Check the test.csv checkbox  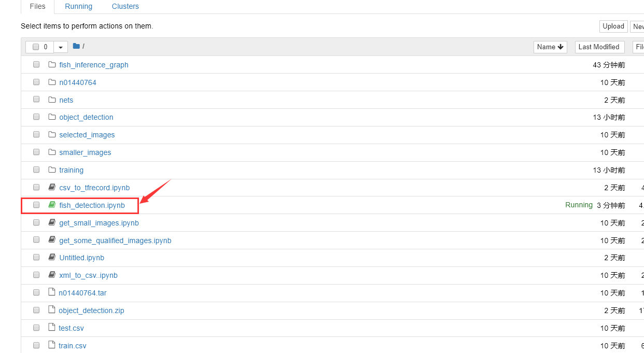coord(36,328)
